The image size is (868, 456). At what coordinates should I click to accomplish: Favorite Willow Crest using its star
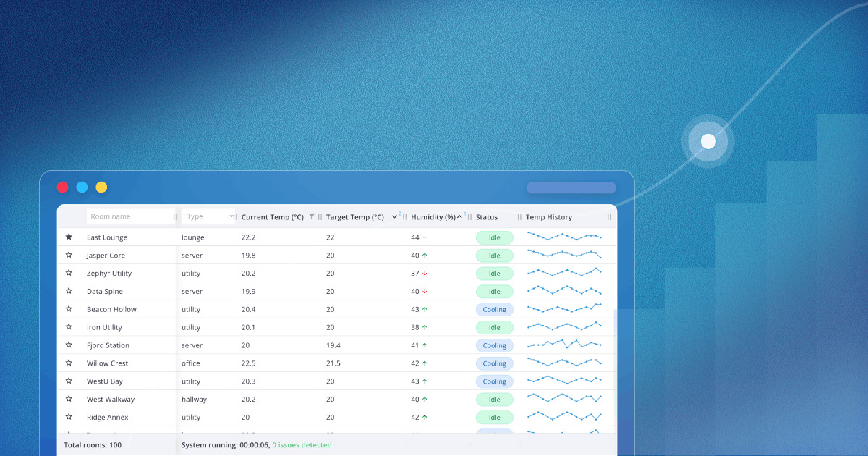point(69,363)
